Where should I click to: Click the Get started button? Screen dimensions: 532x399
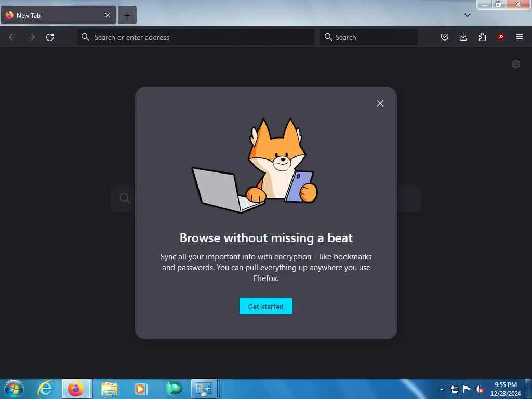pyautogui.click(x=265, y=306)
